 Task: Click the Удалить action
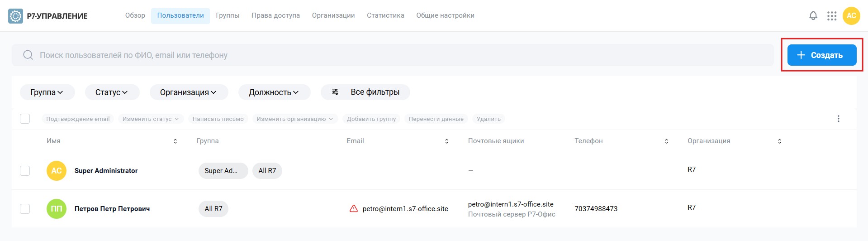(x=489, y=119)
